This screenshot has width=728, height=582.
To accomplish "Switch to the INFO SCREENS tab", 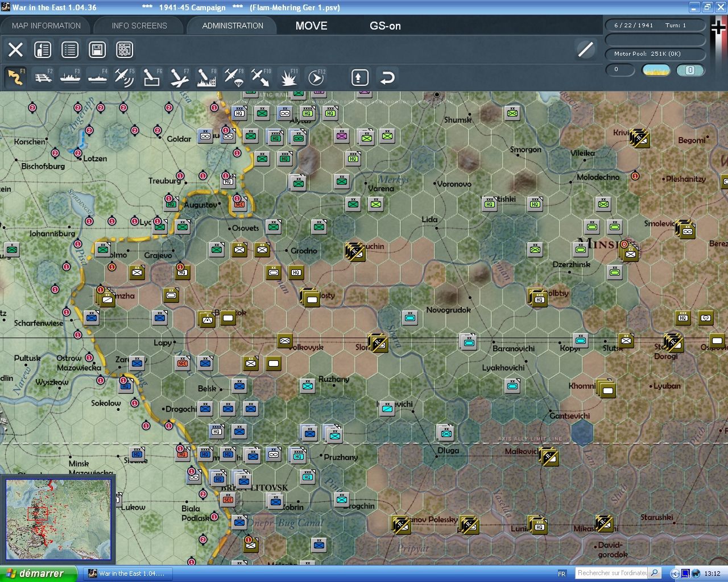I will coord(139,26).
